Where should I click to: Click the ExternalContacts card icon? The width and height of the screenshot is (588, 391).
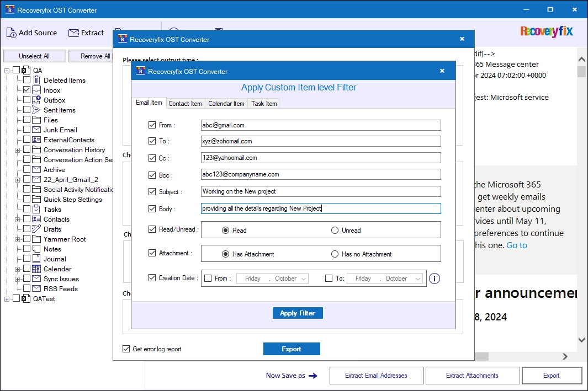coord(36,140)
